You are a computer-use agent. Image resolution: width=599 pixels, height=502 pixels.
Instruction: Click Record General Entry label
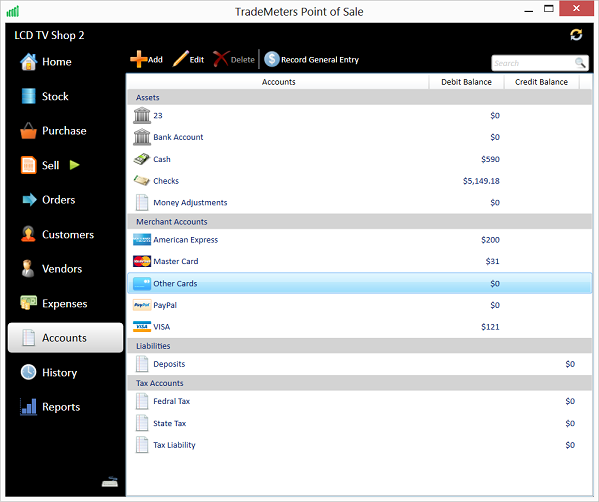[320, 60]
